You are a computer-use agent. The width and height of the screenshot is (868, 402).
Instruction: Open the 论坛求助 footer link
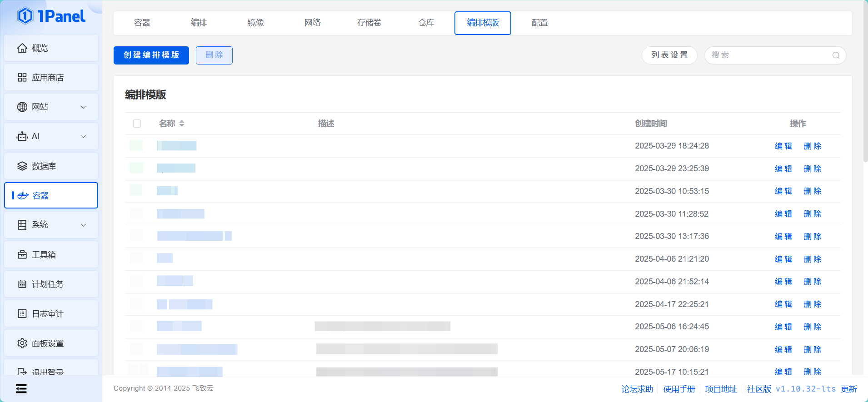click(637, 389)
